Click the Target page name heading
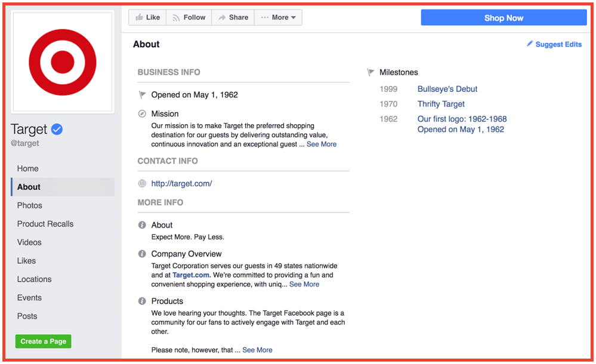 point(29,129)
